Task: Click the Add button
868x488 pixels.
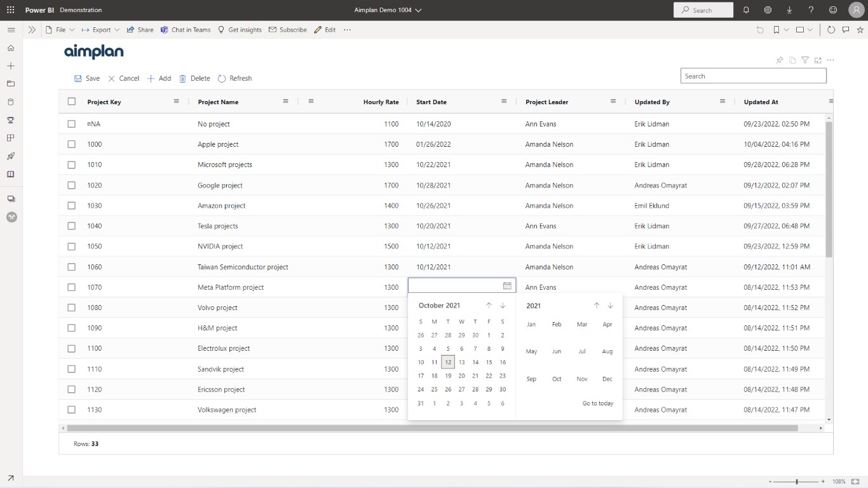Action: pyautogui.click(x=159, y=78)
